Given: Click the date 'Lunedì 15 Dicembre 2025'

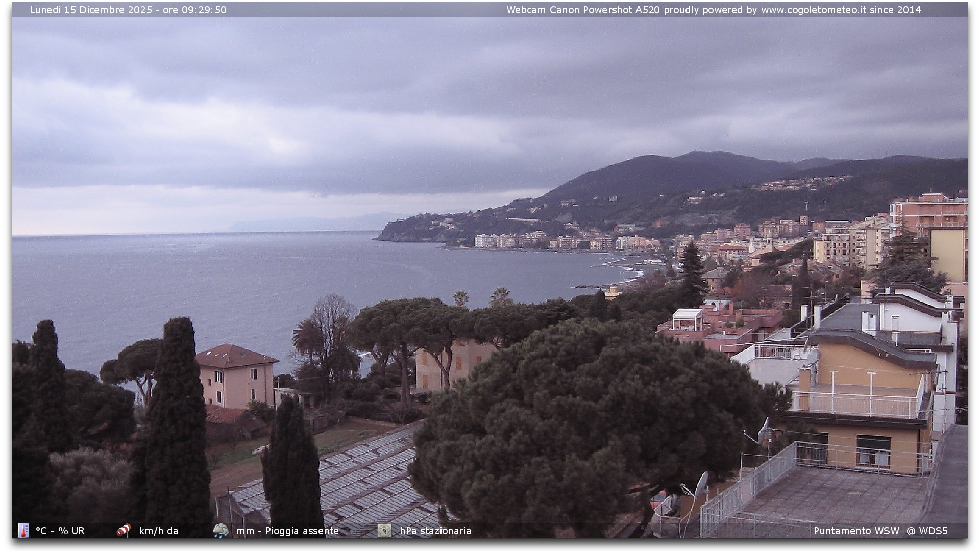Looking at the screenshot, I should pyautogui.click(x=91, y=10).
